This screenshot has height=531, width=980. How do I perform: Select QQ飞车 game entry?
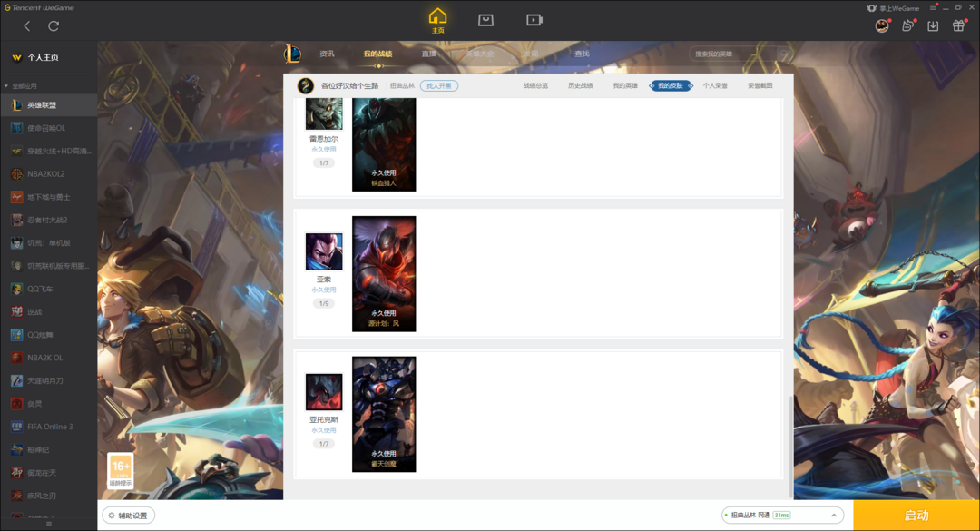[49, 289]
